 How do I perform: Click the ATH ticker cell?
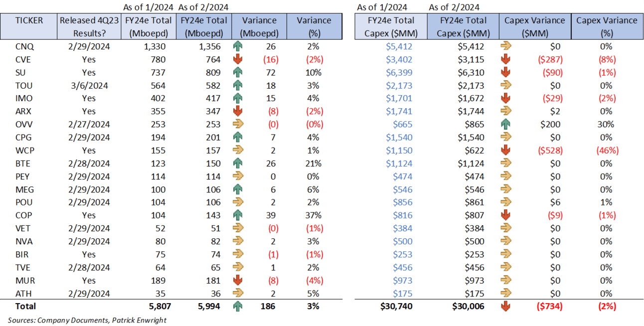click(x=24, y=293)
